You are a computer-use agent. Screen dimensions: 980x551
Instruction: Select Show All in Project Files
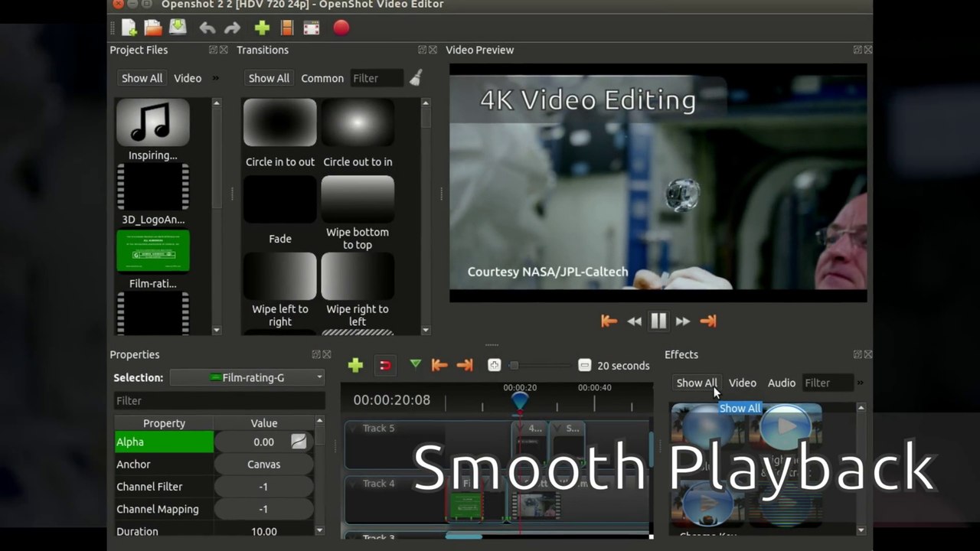(x=142, y=78)
